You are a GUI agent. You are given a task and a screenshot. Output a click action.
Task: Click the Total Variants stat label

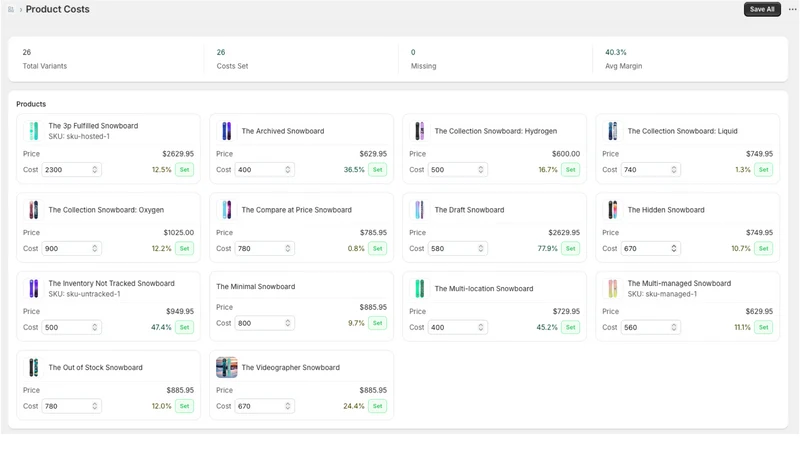point(44,66)
